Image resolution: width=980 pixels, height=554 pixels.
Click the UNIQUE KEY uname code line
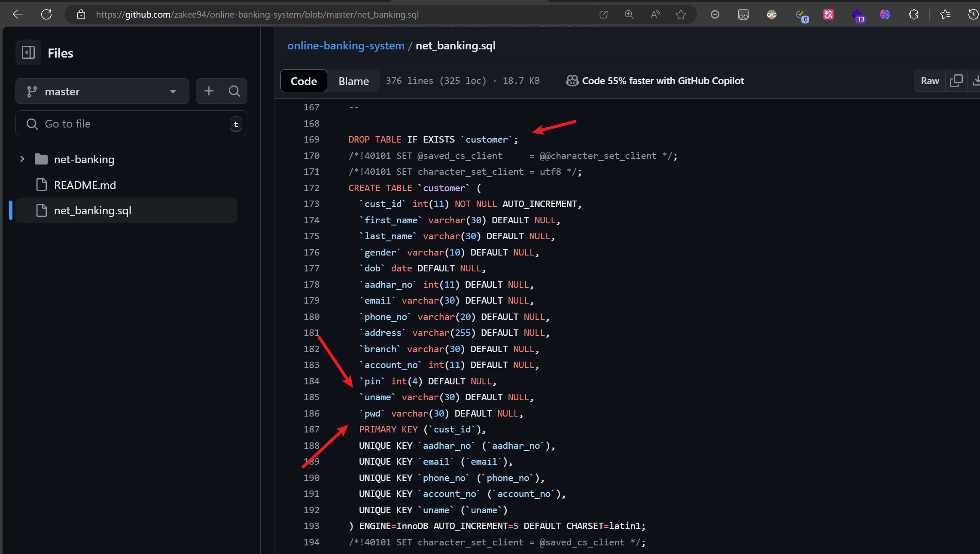433,510
